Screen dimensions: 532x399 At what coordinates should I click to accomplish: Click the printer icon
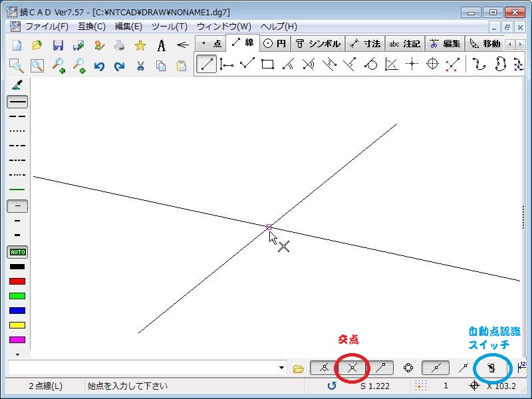tap(120, 45)
